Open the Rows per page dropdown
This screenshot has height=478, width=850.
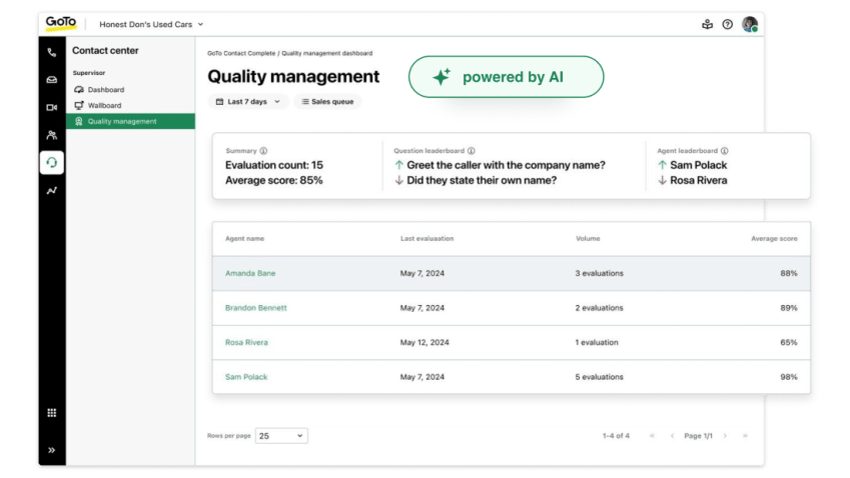tap(281, 436)
